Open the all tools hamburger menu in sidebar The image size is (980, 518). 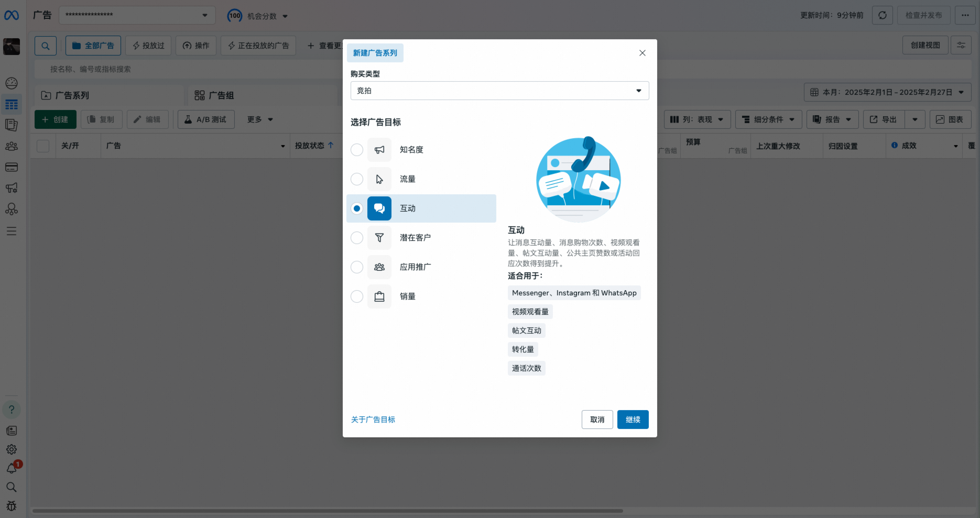(12, 231)
